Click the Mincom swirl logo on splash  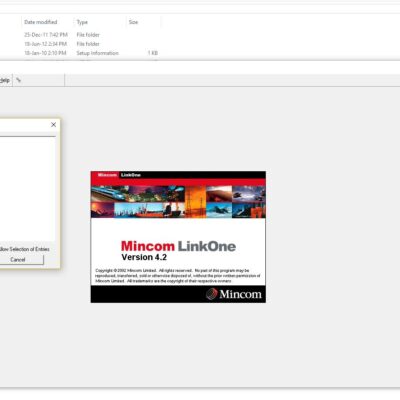(211, 294)
